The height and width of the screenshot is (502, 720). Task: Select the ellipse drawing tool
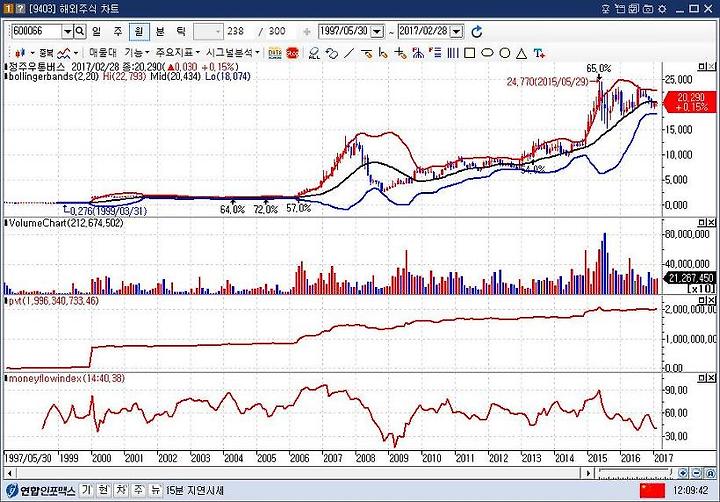487,53
